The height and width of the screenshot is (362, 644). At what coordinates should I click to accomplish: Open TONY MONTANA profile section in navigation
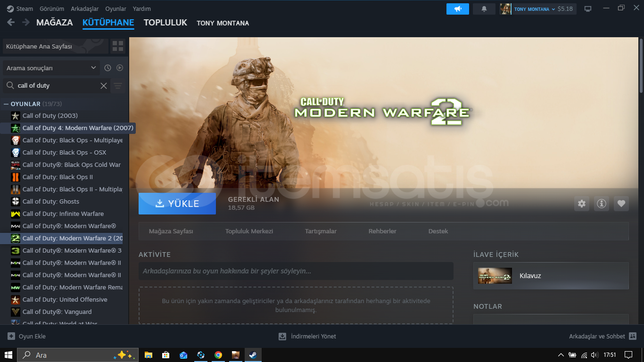click(223, 23)
